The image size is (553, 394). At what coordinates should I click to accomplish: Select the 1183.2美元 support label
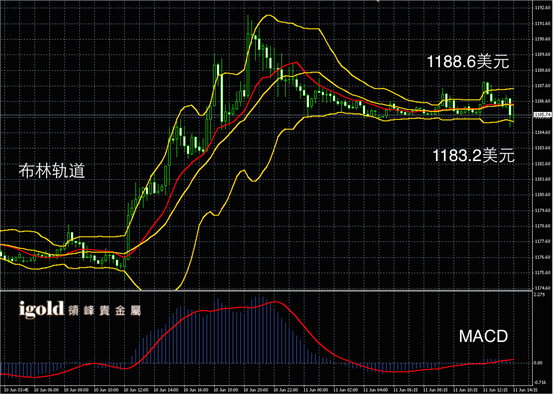click(x=473, y=155)
